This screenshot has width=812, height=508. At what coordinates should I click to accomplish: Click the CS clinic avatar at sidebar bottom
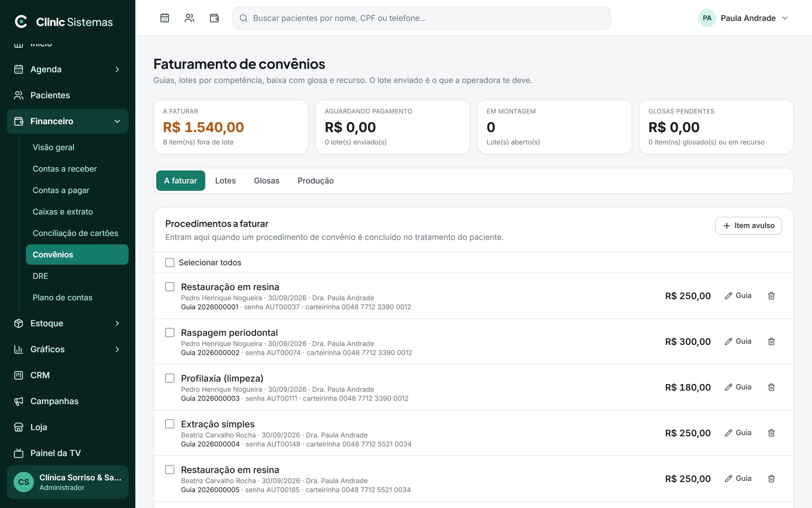pyautogui.click(x=23, y=482)
